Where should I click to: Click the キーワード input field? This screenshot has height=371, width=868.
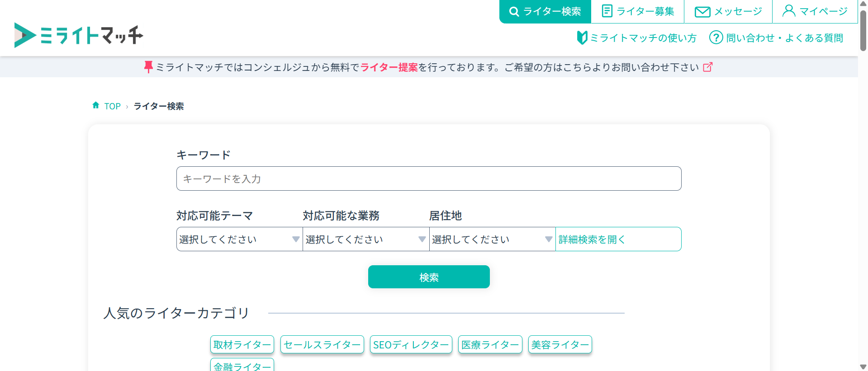point(428,179)
